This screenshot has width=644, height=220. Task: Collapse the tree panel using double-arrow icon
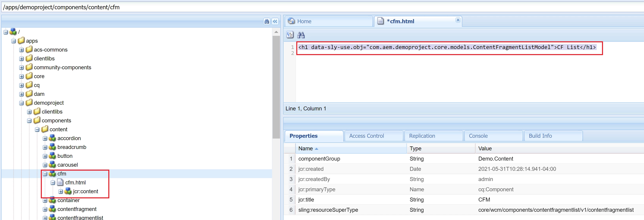tap(275, 21)
